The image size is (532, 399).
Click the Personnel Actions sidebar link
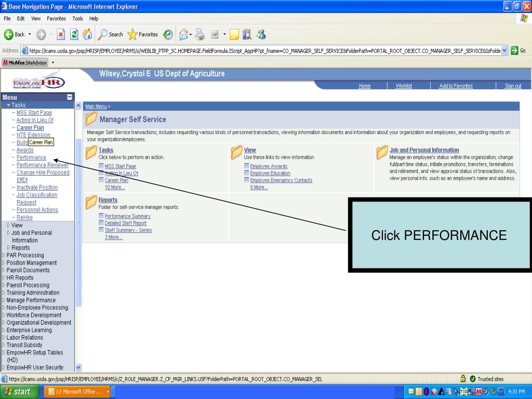pos(37,210)
